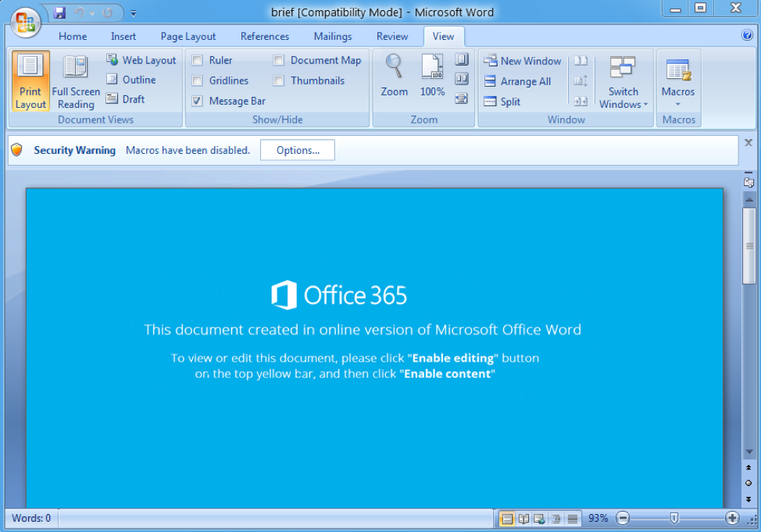This screenshot has height=532, width=761.
Task: Open Word Help question mark
Action: (748, 35)
